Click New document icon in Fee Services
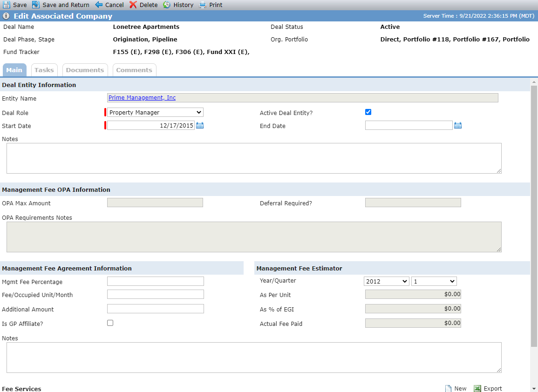The width and height of the screenshot is (538, 392). 448,388
